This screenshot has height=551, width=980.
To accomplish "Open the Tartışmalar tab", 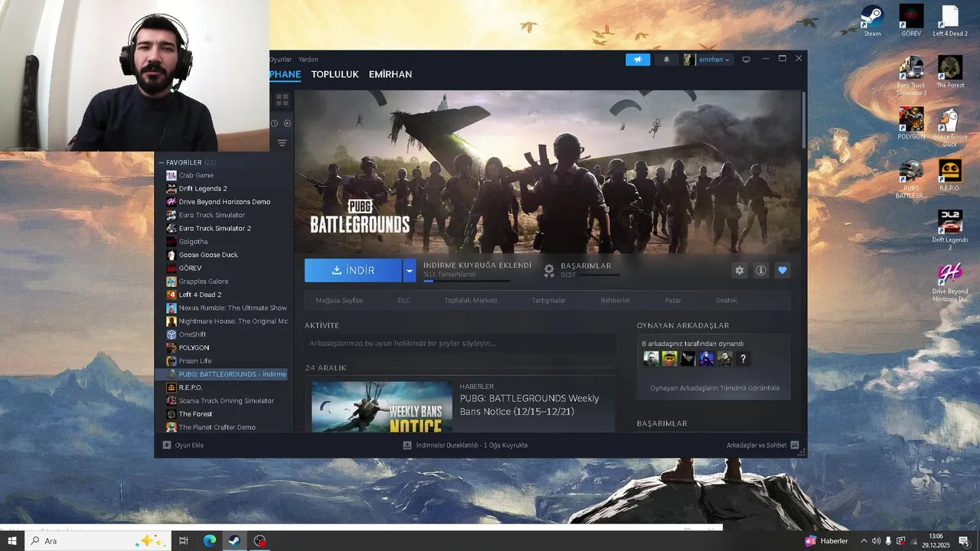I will (549, 300).
